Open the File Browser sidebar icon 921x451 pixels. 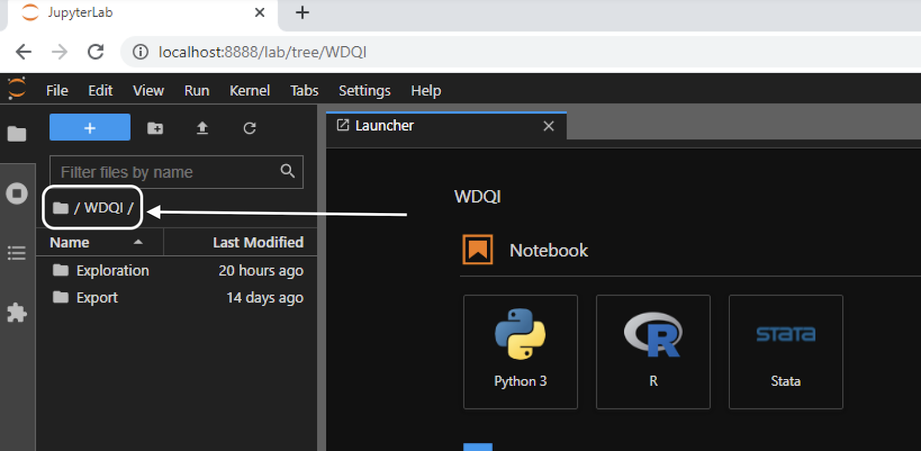[x=17, y=134]
